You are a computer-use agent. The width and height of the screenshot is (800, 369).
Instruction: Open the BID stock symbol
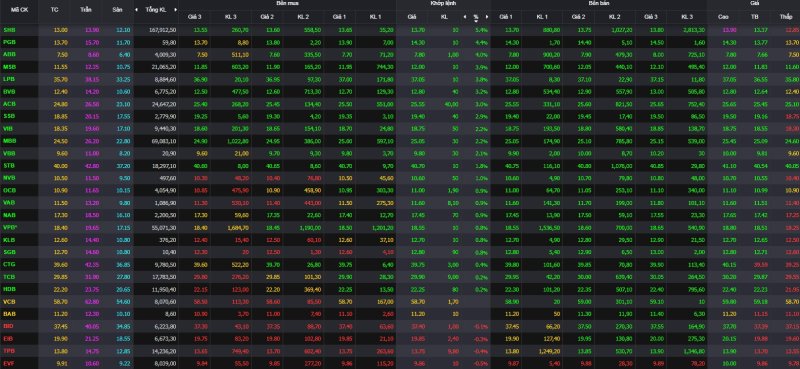coord(8,326)
